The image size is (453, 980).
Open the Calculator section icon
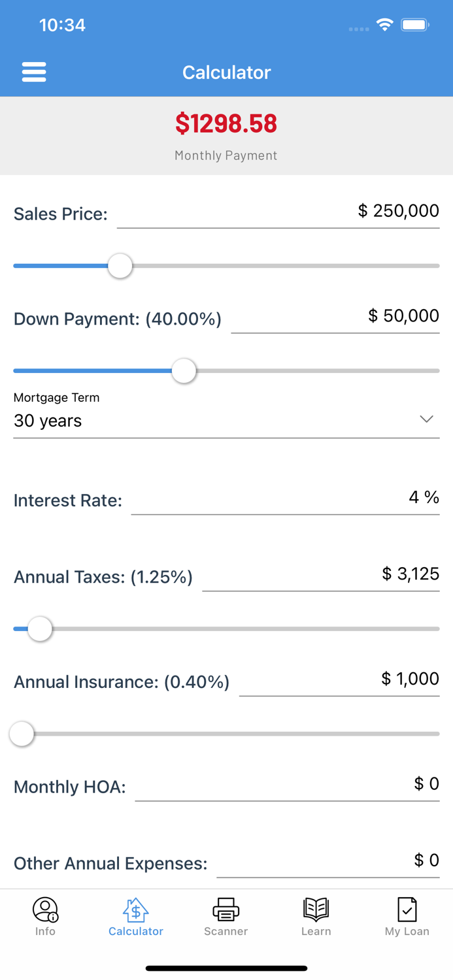tap(135, 909)
